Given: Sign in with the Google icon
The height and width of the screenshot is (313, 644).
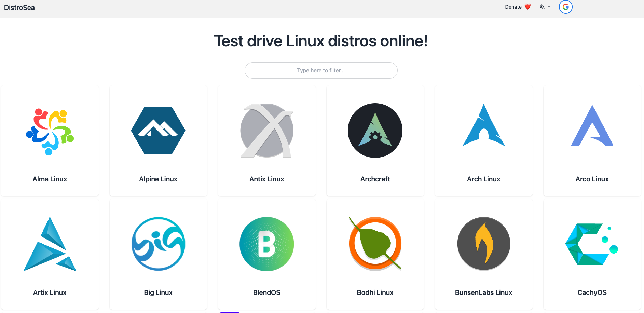Looking at the screenshot, I should point(565,7).
